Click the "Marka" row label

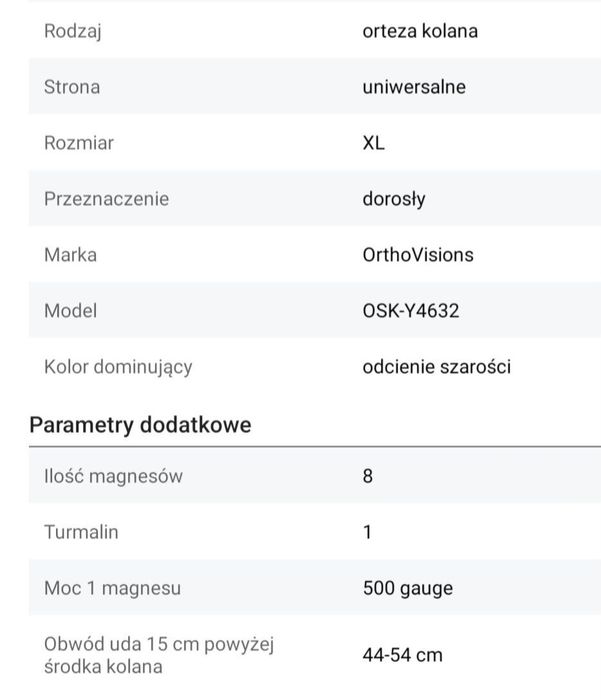tap(70, 255)
